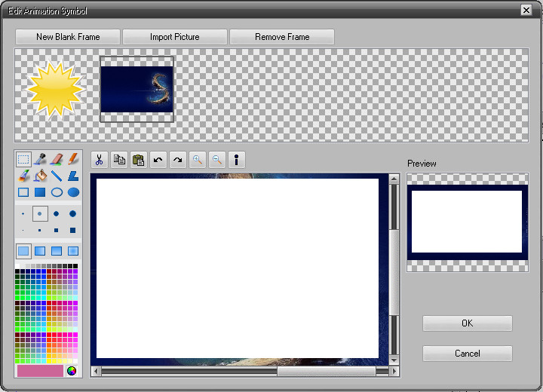Click the Import Picture button
The image size is (543, 392).
pos(175,37)
